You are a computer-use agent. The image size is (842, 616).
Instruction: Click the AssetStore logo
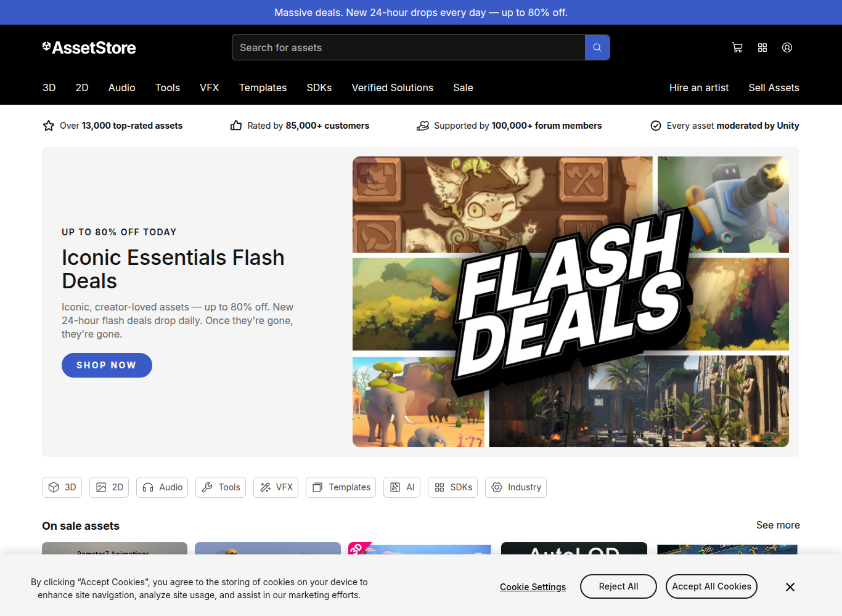coord(89,47)
